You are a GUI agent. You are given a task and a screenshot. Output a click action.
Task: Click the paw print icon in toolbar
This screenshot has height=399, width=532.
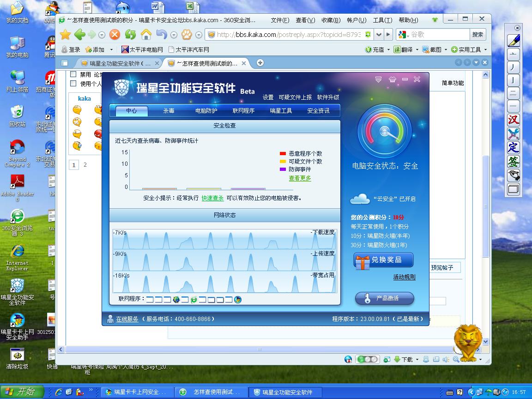[187, 34]
